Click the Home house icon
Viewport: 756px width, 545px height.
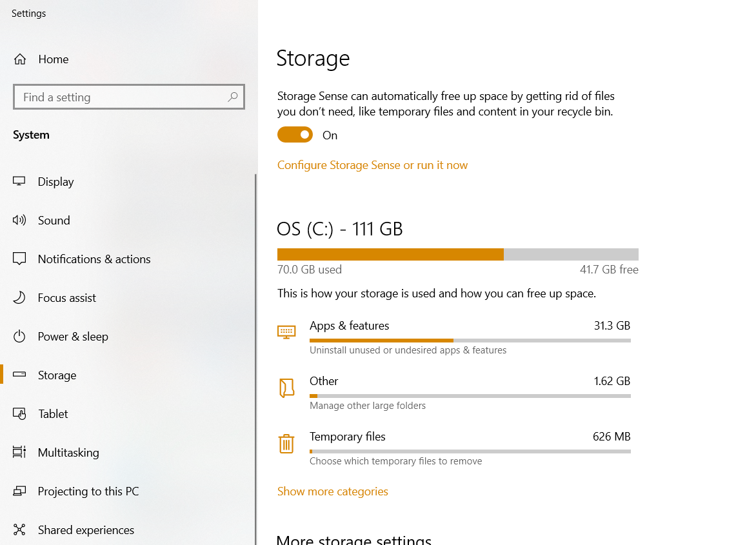20,59
